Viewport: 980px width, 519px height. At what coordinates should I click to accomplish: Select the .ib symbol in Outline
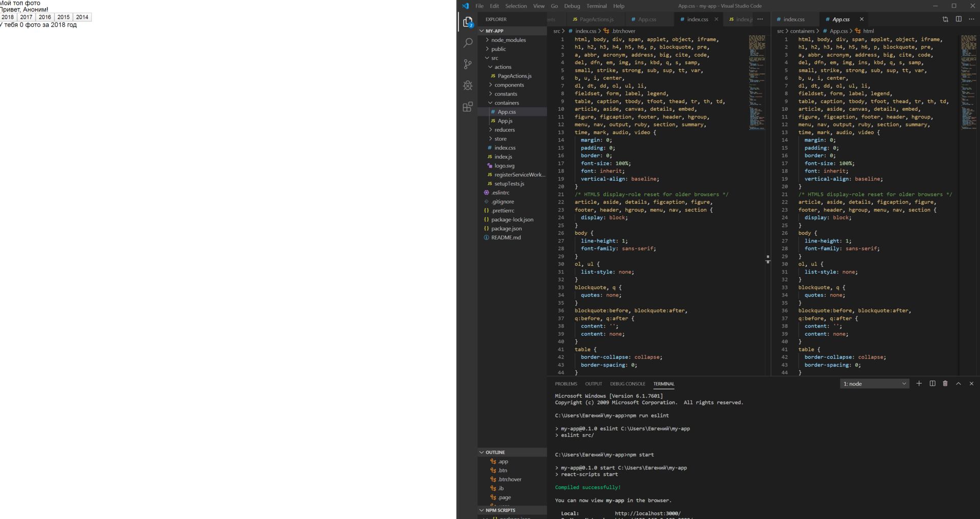500,488
